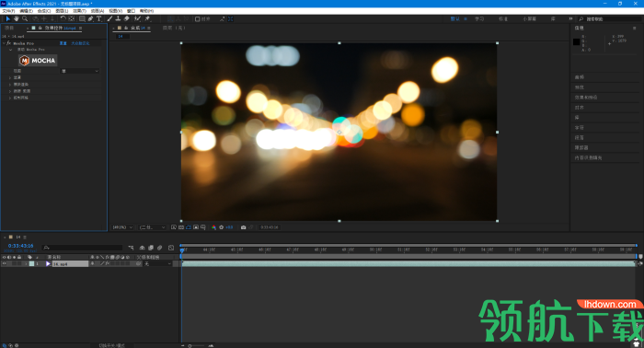Viewport: 644px width, 348px height.
Task: Open the Composition Mini-Flowchart in timeline
Action: tap(131, 248)
